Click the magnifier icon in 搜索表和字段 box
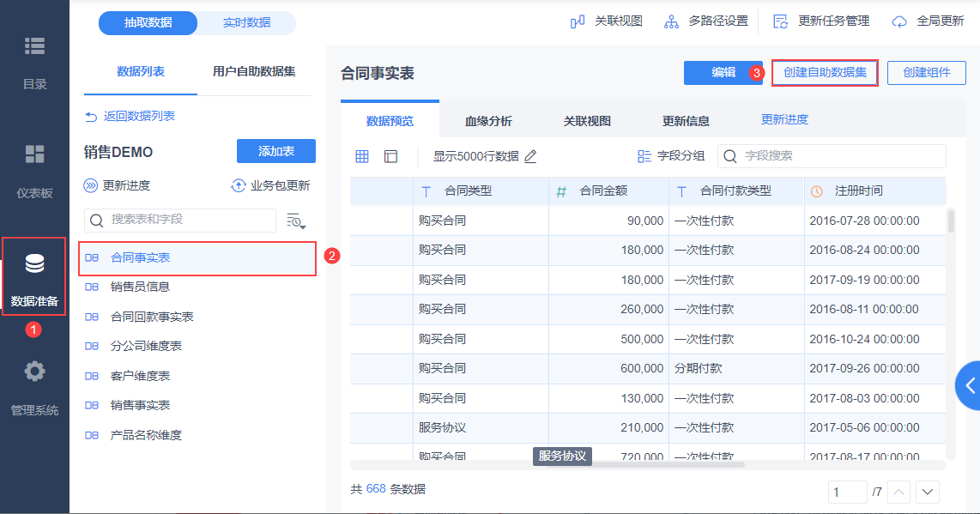The height and width of the screenshot is (514, 980). coord(96,221)
